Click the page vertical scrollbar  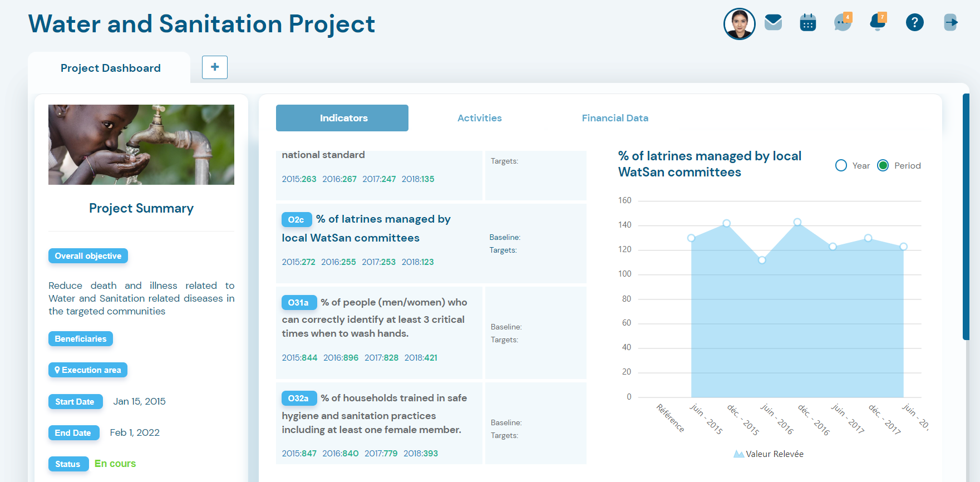[966, 216]
